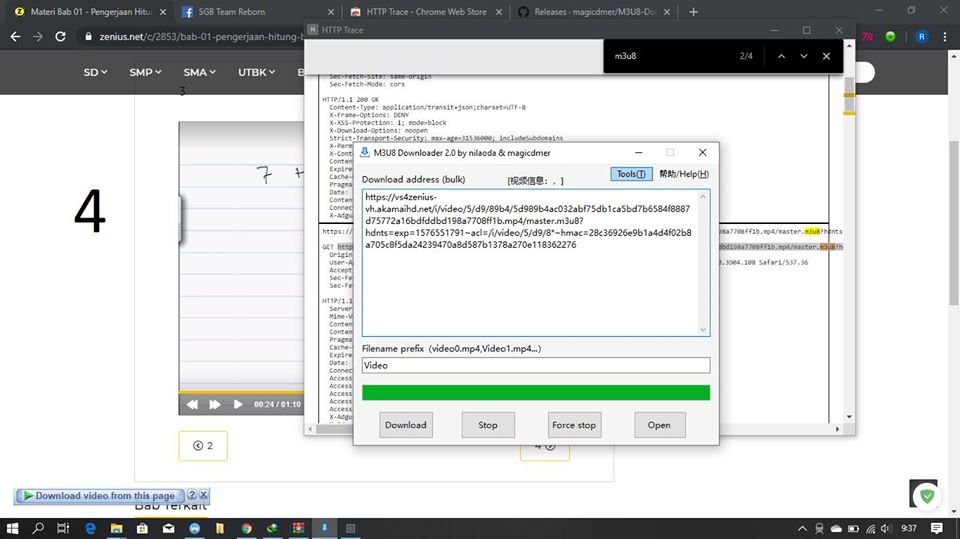Image resolution: width=960 pixels, height=539 pixels.
Task: Reload the Zenius page
Action: 60,37
